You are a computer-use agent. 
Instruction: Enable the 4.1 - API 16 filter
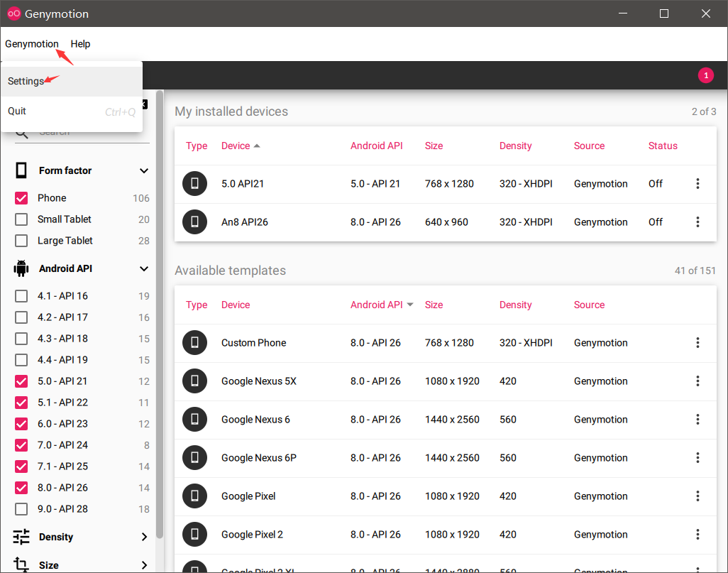21,296
